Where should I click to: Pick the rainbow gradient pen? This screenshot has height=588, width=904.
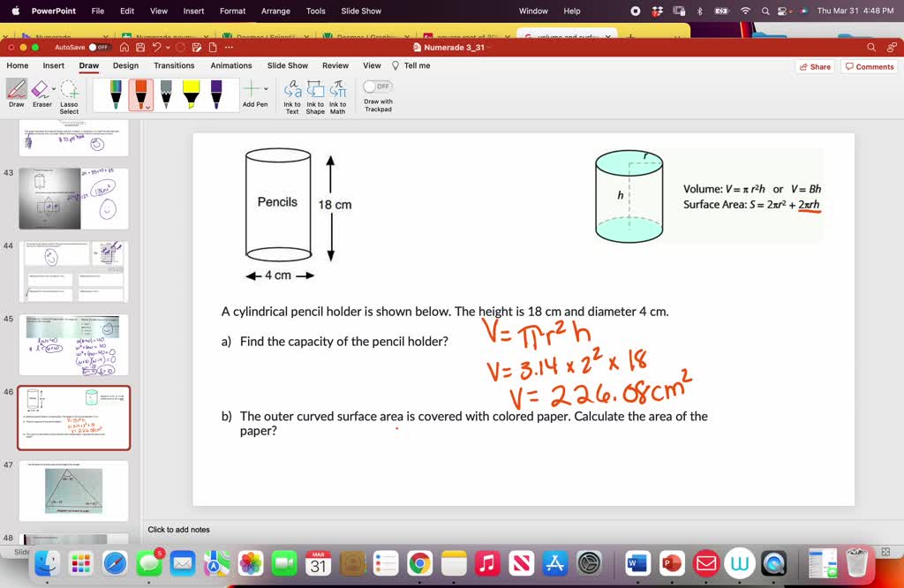(x=116, y=92)
